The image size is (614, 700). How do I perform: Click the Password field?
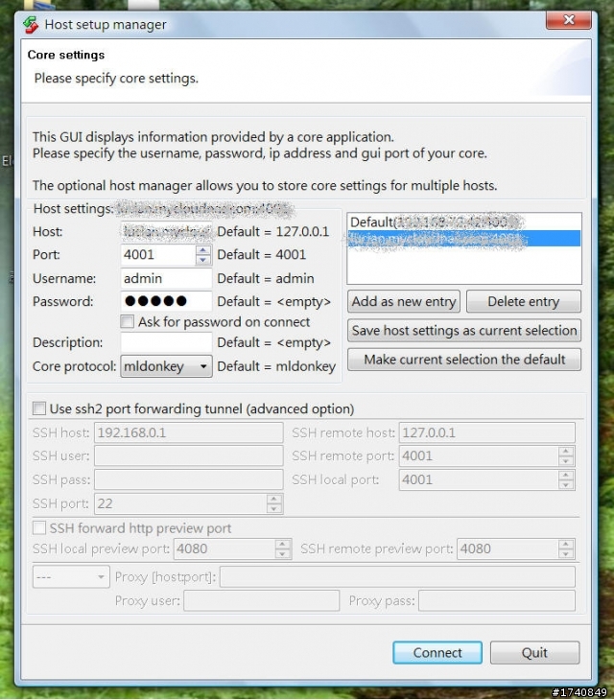coord(166,301)
